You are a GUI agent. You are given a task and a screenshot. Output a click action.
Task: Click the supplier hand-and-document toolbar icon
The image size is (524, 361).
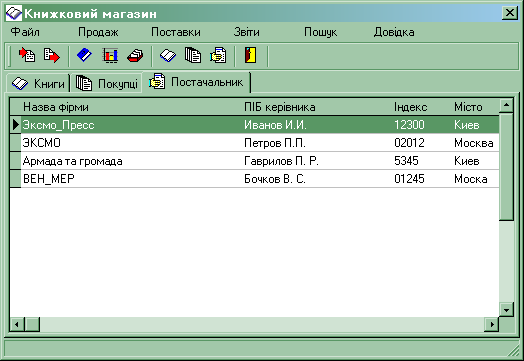click(218, 55)
